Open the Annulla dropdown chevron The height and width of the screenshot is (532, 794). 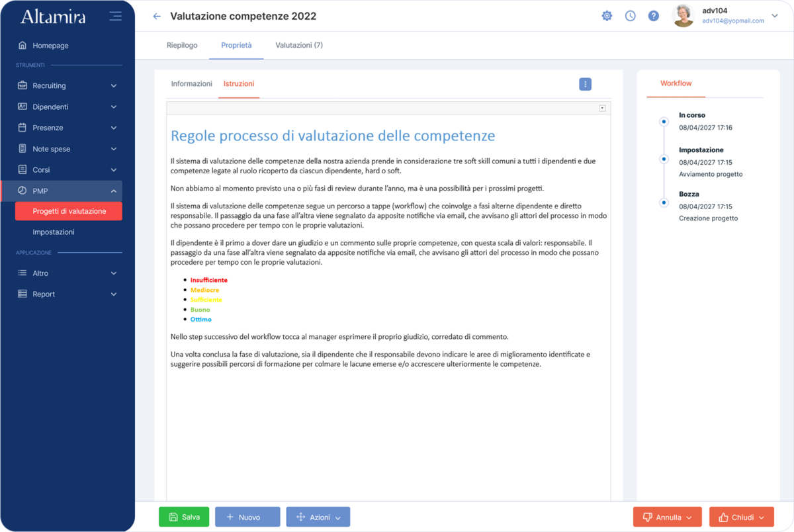click(689, 518)
